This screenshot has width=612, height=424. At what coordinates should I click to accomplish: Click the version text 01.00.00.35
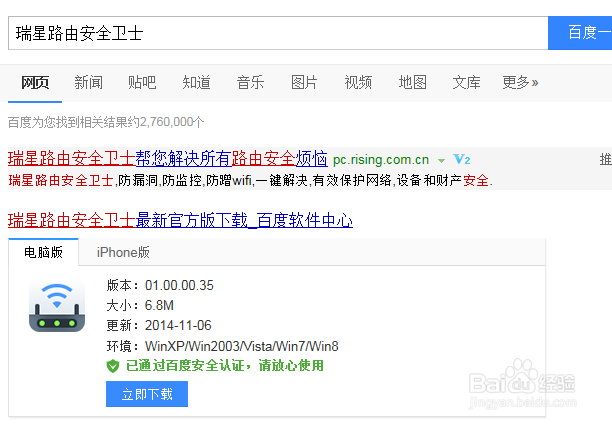click(x=179, y=285)
